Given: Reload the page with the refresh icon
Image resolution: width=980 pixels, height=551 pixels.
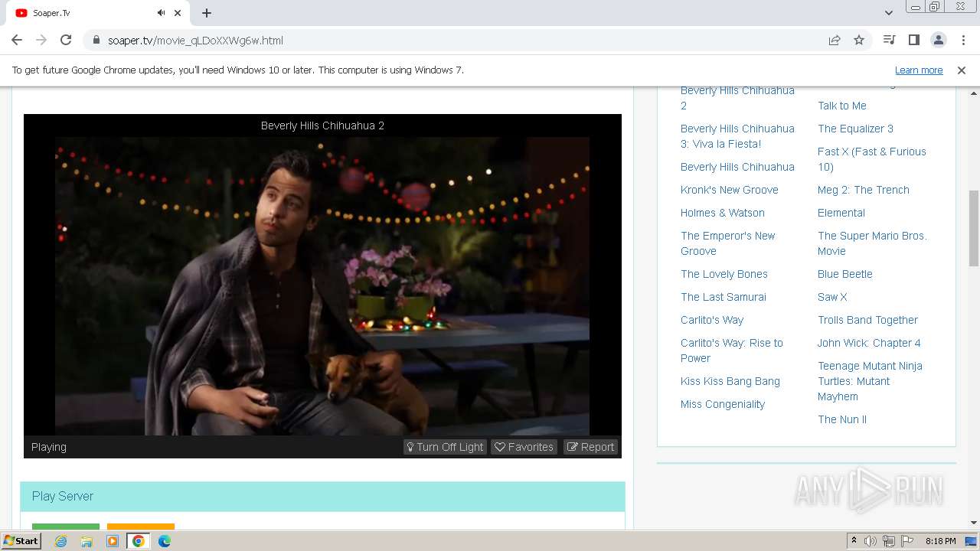Looking at the screenshot, I should 66,41.
